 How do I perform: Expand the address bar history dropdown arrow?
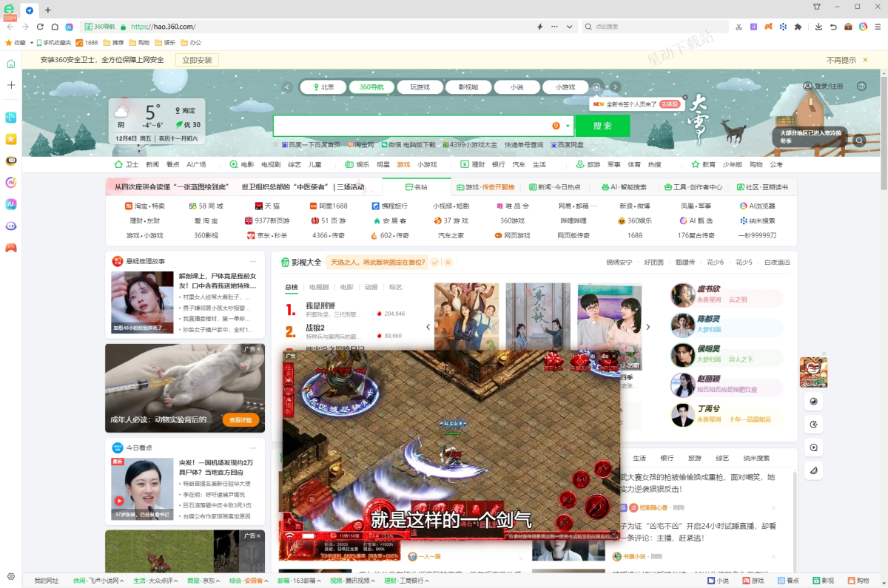pos(569,27)
